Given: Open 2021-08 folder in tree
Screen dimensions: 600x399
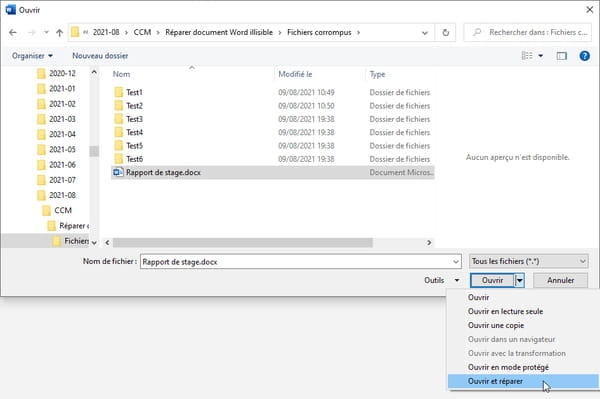Looking at the screenshot, I should [56, 195].
